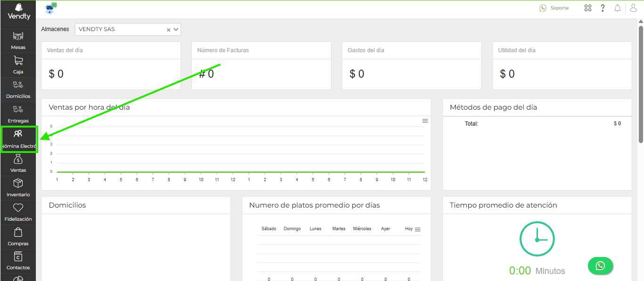Contact Soporte via WhatsApp link
The height and width of the screenshot is (281, 644).
click(x=554, y=8)
